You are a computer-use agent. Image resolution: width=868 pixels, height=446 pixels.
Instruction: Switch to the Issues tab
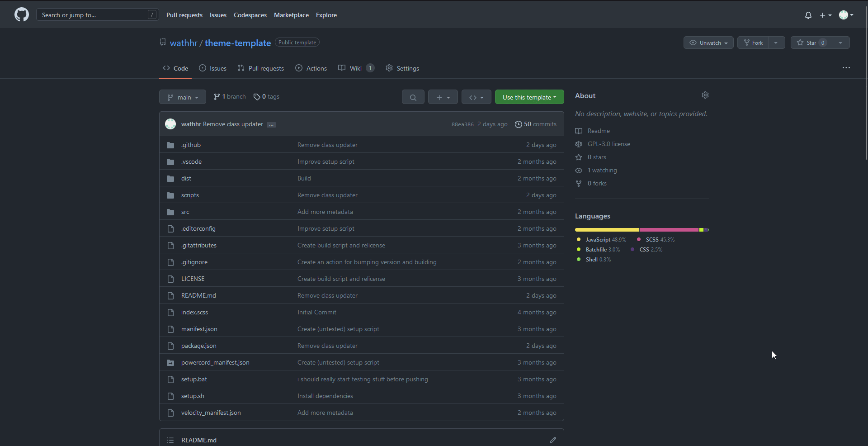click(212, 68)
